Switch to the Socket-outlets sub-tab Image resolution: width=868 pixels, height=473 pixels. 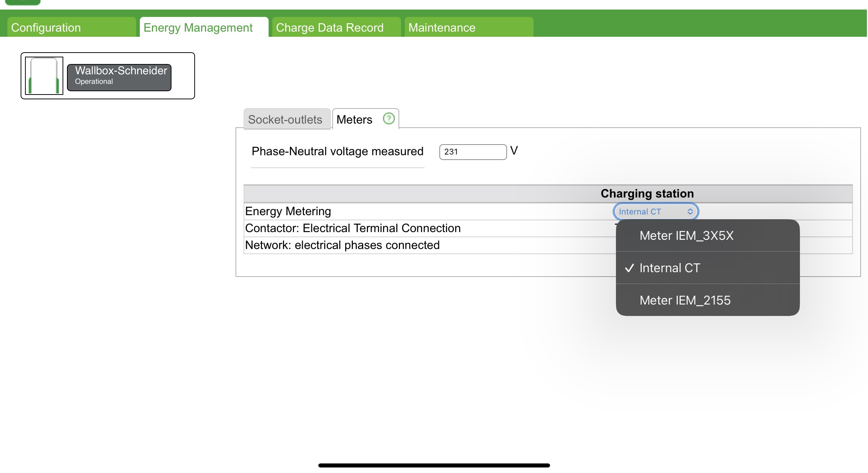pyautogui.click(x=286, y=120)
